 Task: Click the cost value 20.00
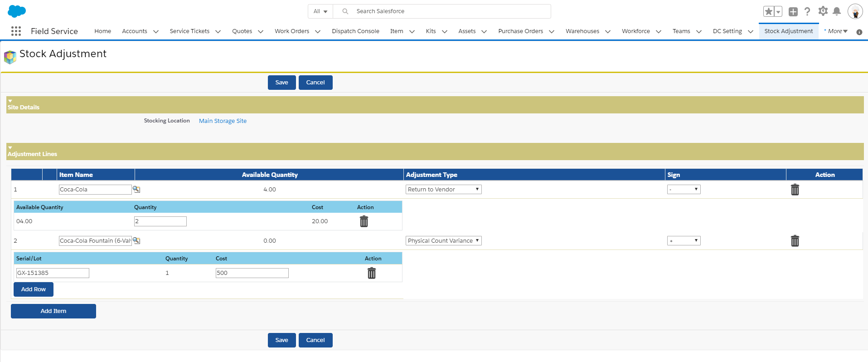[320, 221]
